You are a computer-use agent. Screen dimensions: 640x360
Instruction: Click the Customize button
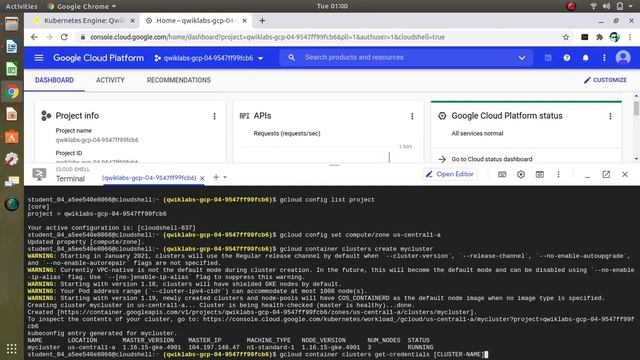[x=605, y=80]
